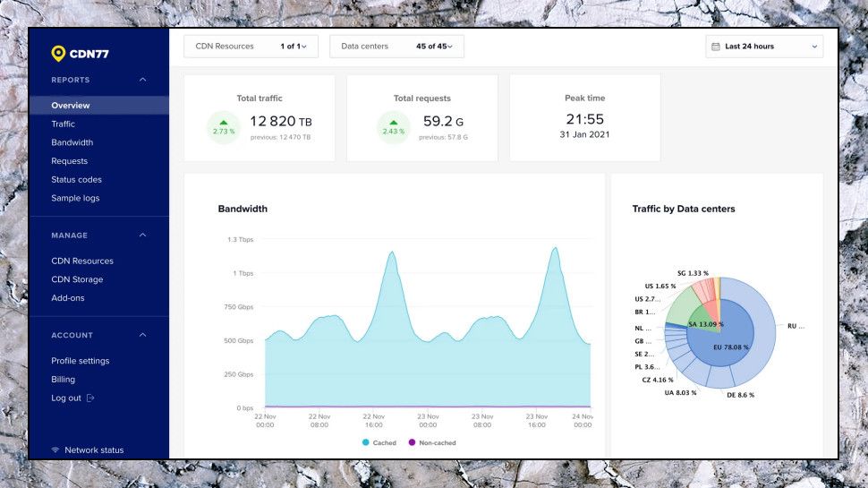Click the green up arrow in Total traffic
The image size is (868, 488).
point(223,123)
